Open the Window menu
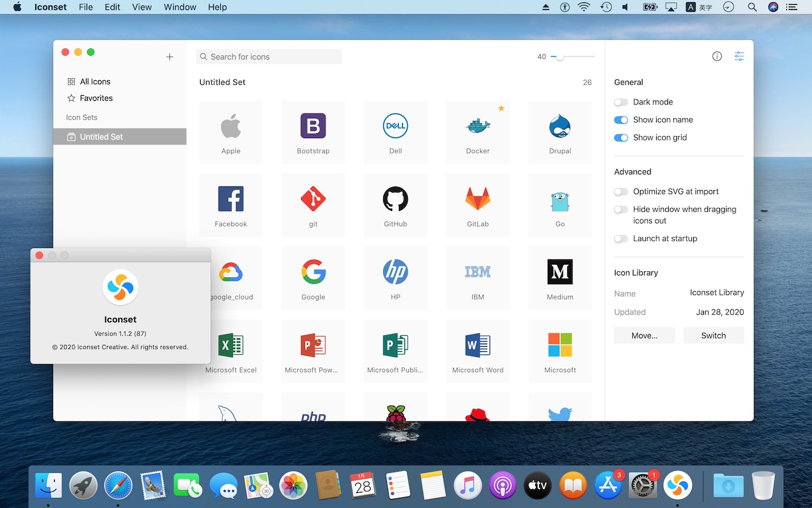The image size is (812, 508). (180, 7)
